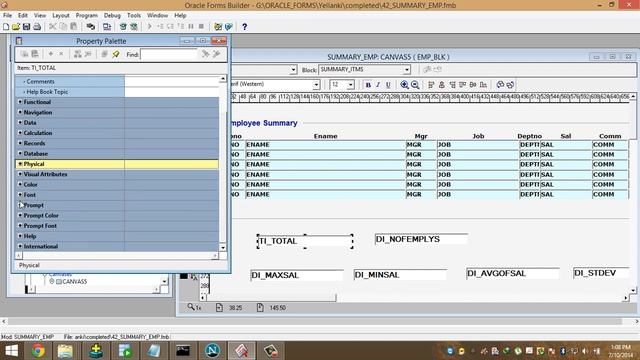Select the TI_TOTAL item on canvas

point(305,241)
